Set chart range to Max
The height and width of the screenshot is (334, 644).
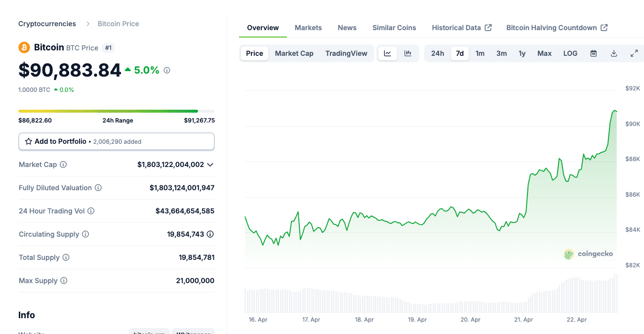pyautogui.click(x=545, y=53)
